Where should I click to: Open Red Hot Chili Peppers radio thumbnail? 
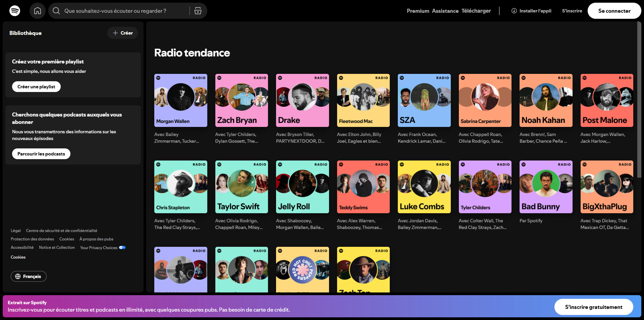(303, 270)
